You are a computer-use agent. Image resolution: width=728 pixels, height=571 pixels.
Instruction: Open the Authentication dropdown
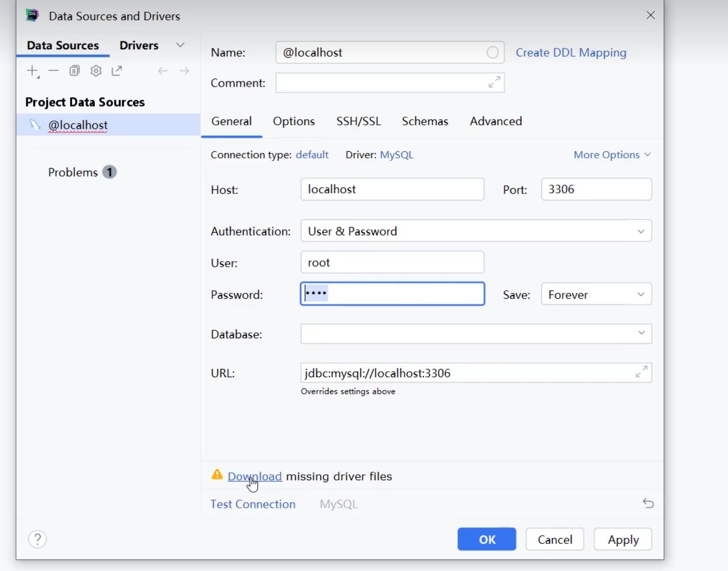pos(641,231)
